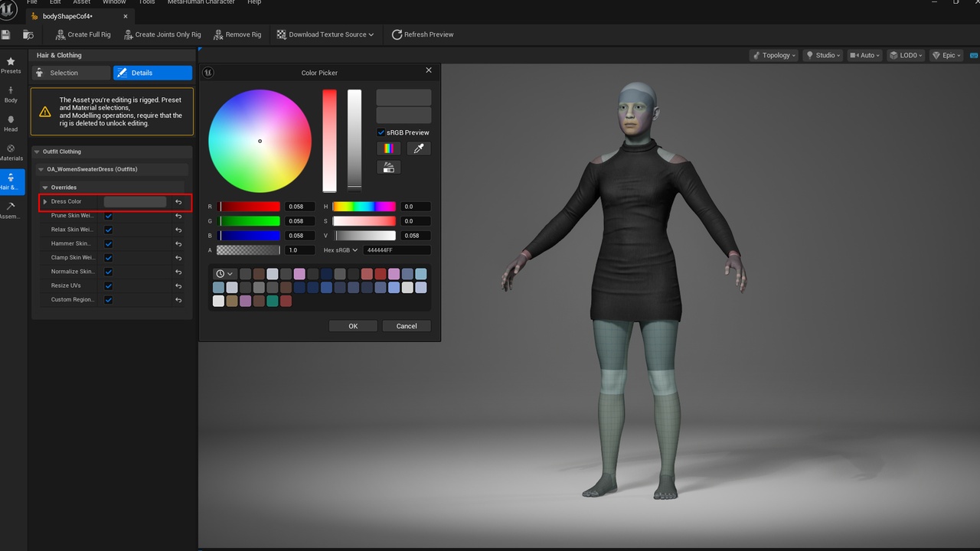Reset Resize UVs to default
The height and width of the screenshot is (551, 980).
coord(178,285)
